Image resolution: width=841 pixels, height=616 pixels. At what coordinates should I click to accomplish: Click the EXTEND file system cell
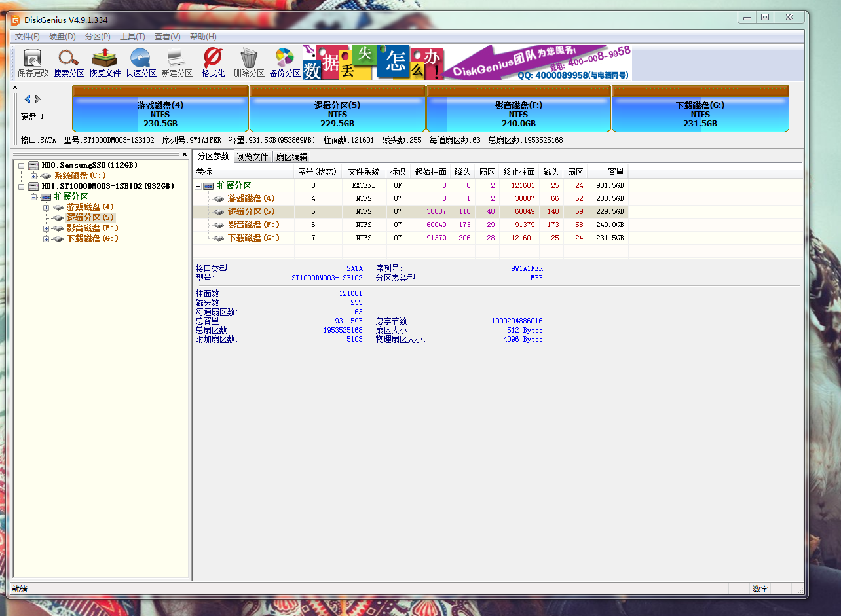click(364, 185)
